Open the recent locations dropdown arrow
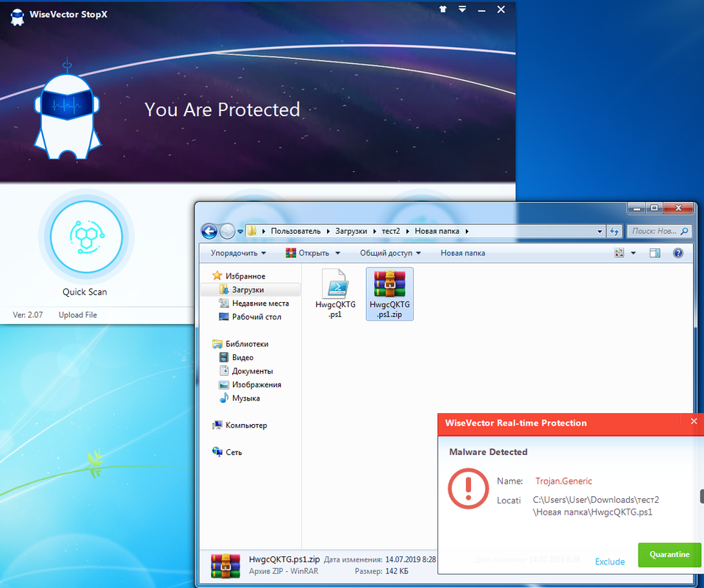704x588 pixels. [240, 232]
